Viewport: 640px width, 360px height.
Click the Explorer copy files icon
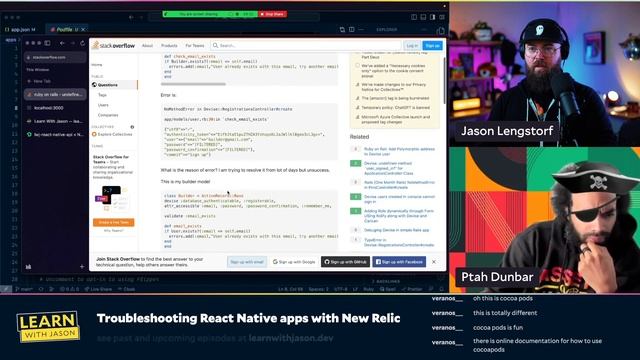(440, 31)
